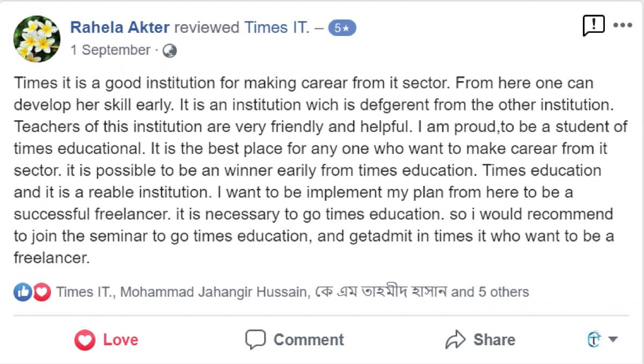Show the 5 others who reacted
This screenshot has width=644, height=364.
tap(499, 292)
